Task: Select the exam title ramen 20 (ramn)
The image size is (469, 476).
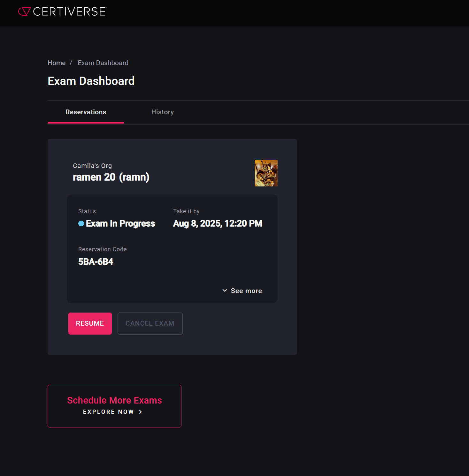Action: [x=111, y=177]
